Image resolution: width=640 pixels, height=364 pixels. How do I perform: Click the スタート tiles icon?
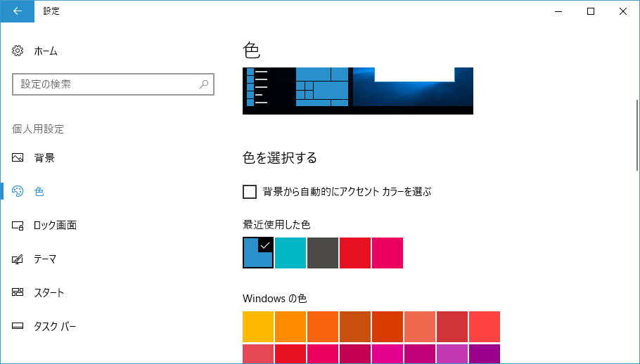18,292
